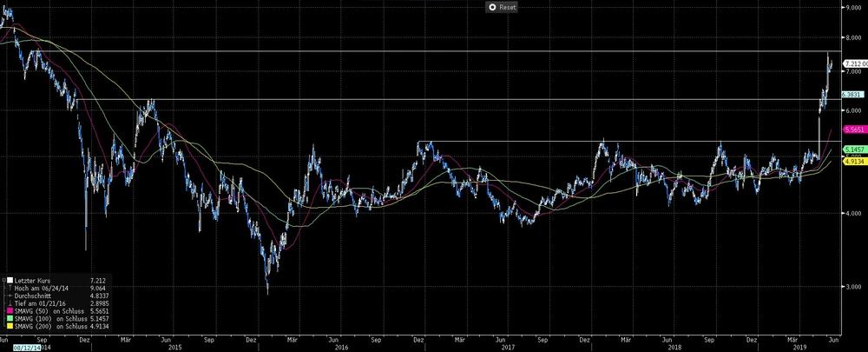Collapse the legend tree expander box
Viewport: 868px width, 352px height.
coord(3,281)
